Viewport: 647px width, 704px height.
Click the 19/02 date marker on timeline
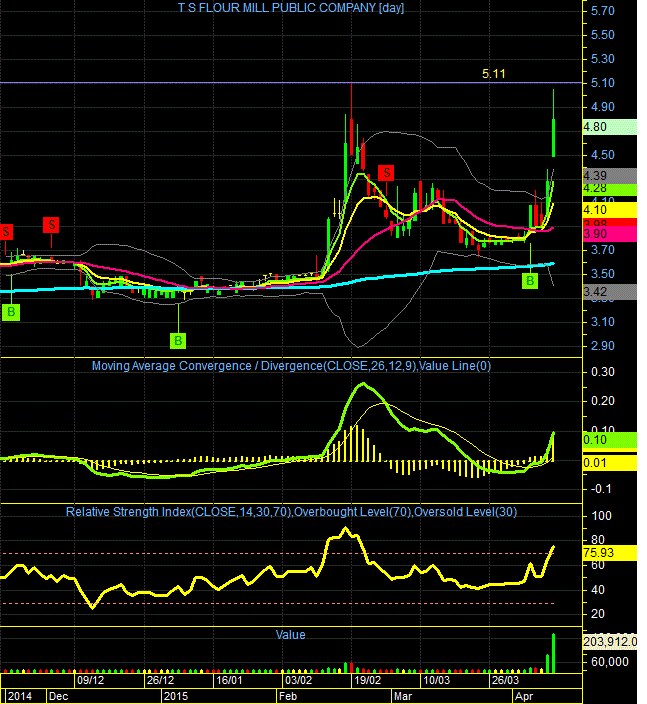(367, 680)
